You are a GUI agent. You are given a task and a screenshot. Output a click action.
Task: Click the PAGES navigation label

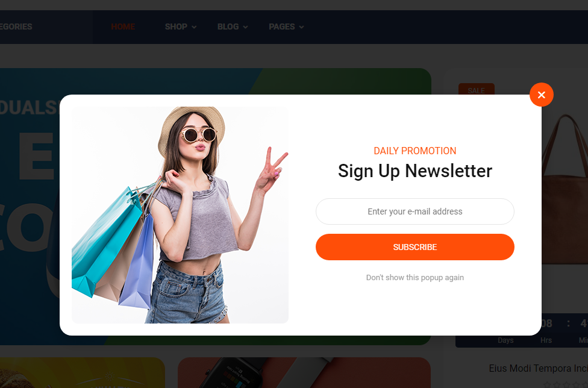tap(281, 27)
